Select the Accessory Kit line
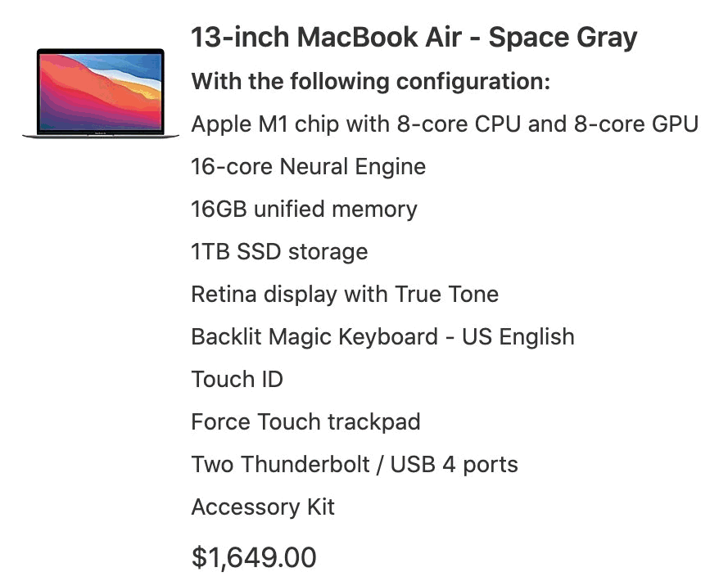Image resolution: width=728 pixels, height=581 pixels. click(x=263, y=507)
